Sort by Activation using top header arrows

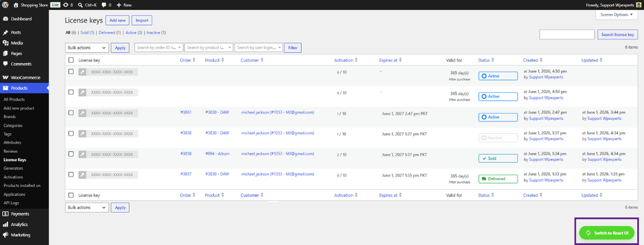click(x=356, y=60)
